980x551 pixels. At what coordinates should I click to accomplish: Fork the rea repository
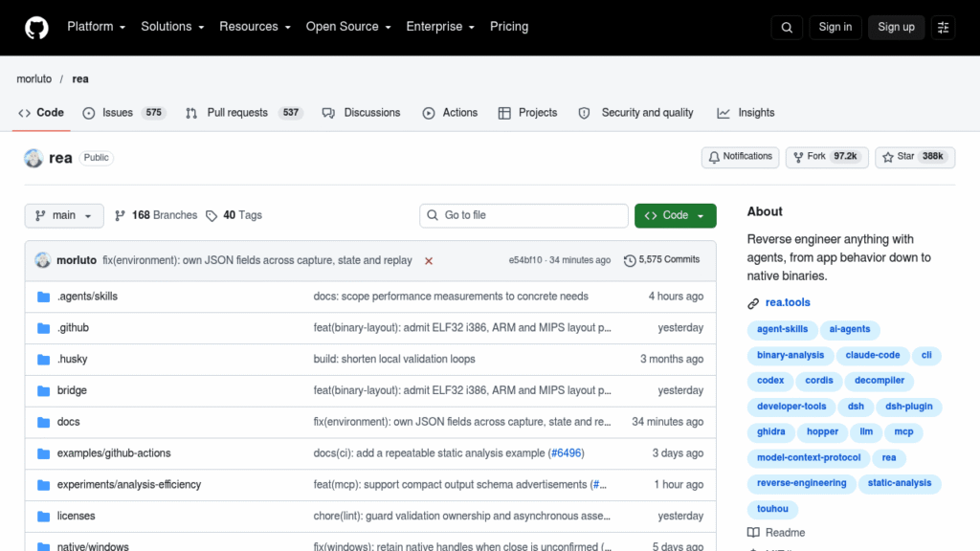[826, 157]
